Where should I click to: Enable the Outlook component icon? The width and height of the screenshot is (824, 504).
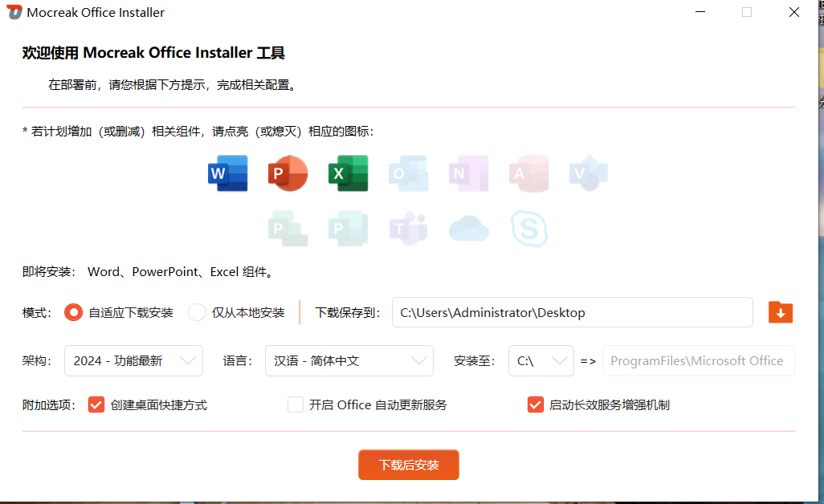pyautogui.click(x=408, y=173)
